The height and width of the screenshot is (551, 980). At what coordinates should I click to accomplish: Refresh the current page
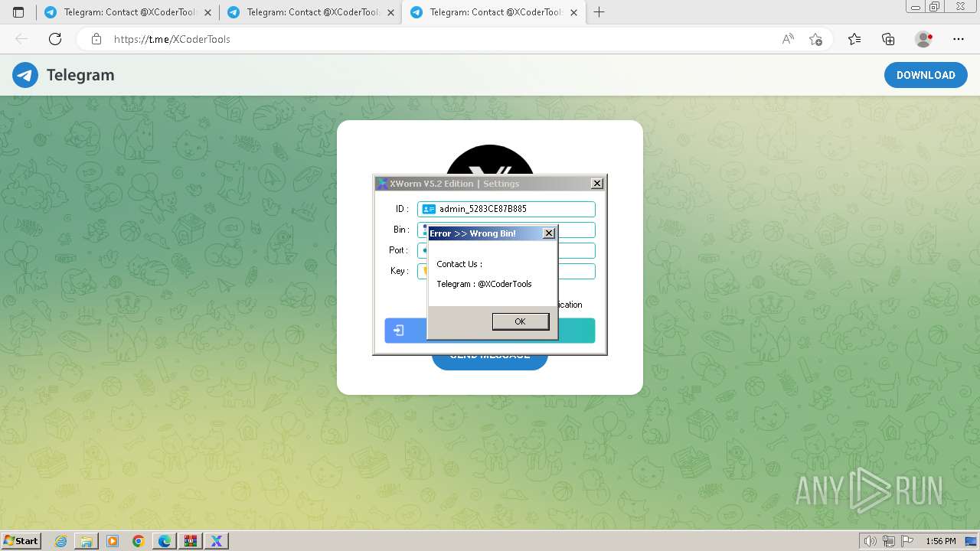[55, 39]
